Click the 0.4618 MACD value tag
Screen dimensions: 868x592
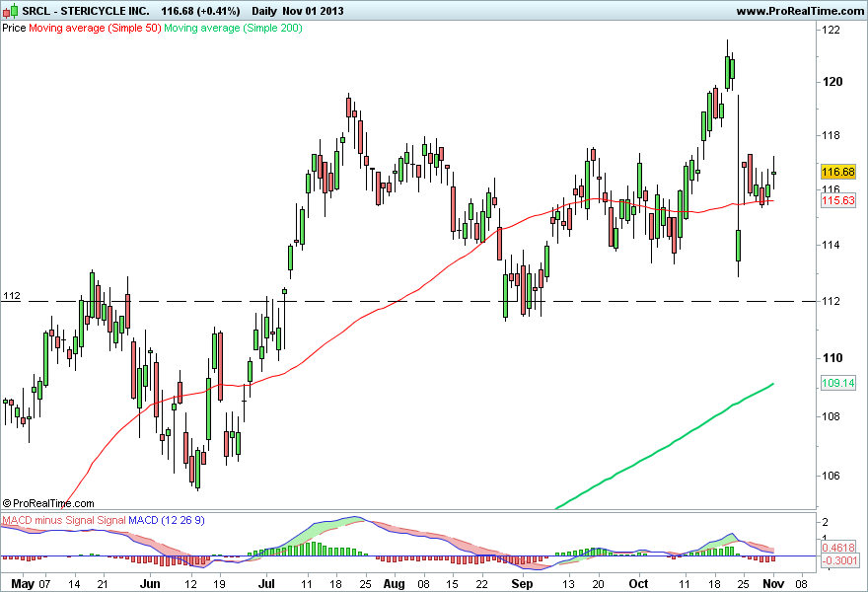[839, 548]
